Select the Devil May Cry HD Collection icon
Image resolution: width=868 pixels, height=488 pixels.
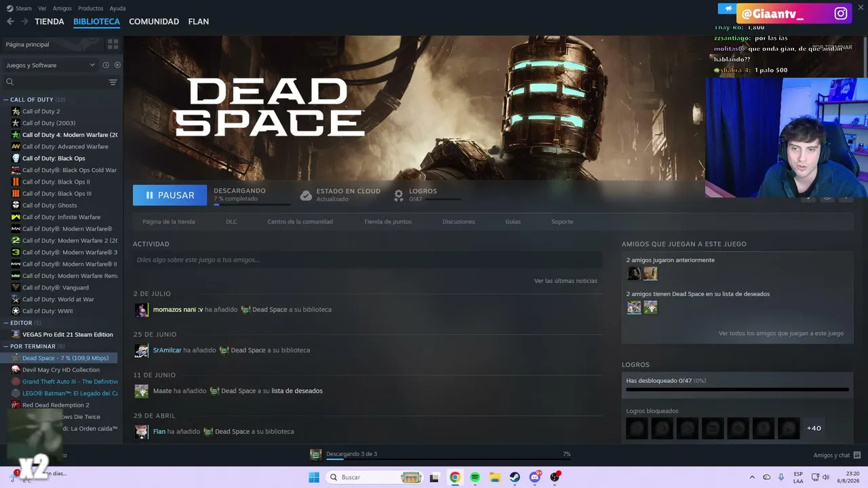16,369
